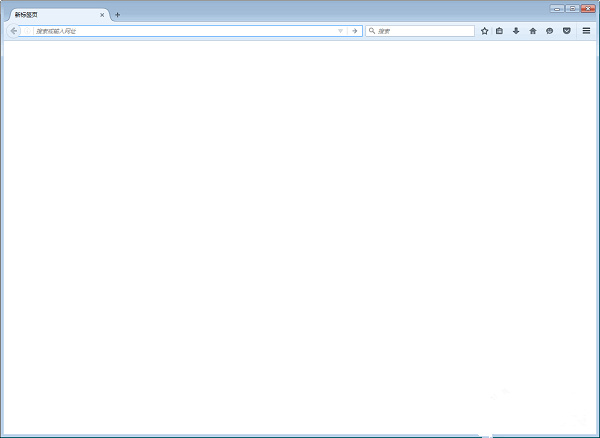Go to the Home page icon

[533, 31]
